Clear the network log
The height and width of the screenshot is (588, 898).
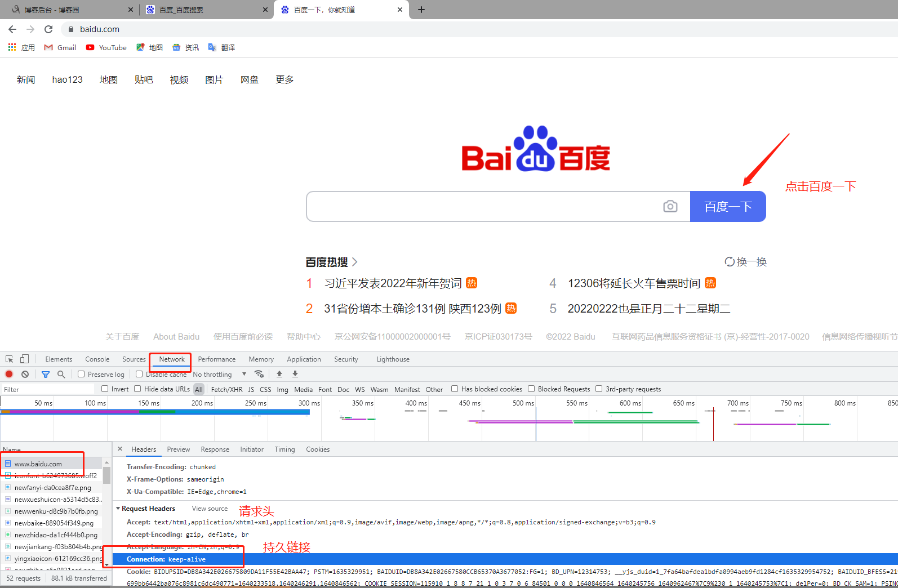pos(25,374)
